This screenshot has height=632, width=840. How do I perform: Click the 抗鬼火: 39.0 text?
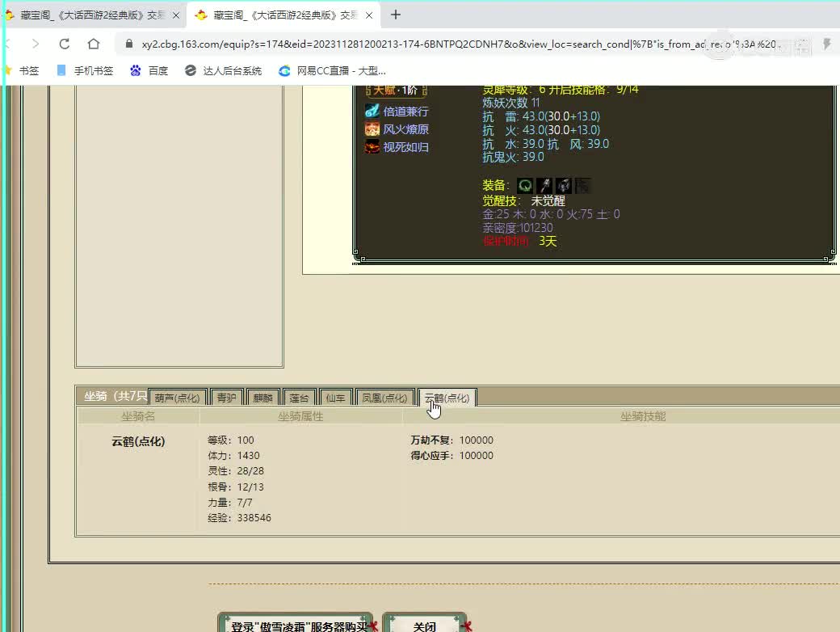pyautogui.click(x=513, y=157)
